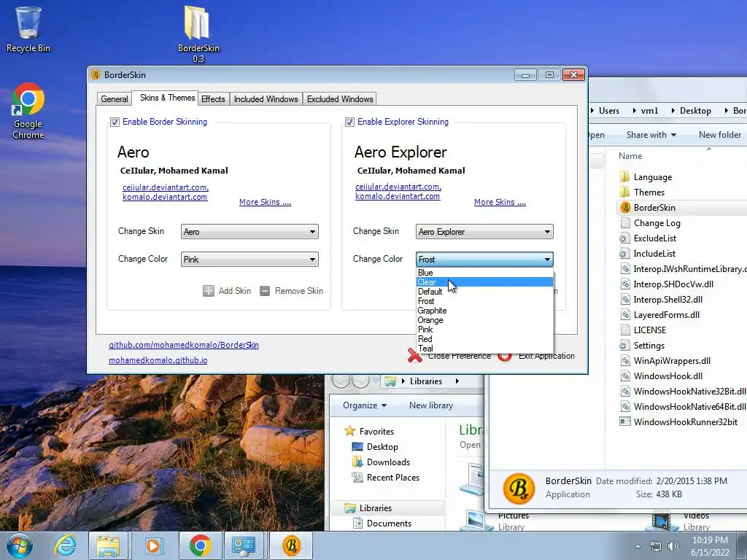The height and width of the screenshot is (560, 747).
Task: Select the Interop.SHDocVw.dll file icon
Action: (624, 284)
